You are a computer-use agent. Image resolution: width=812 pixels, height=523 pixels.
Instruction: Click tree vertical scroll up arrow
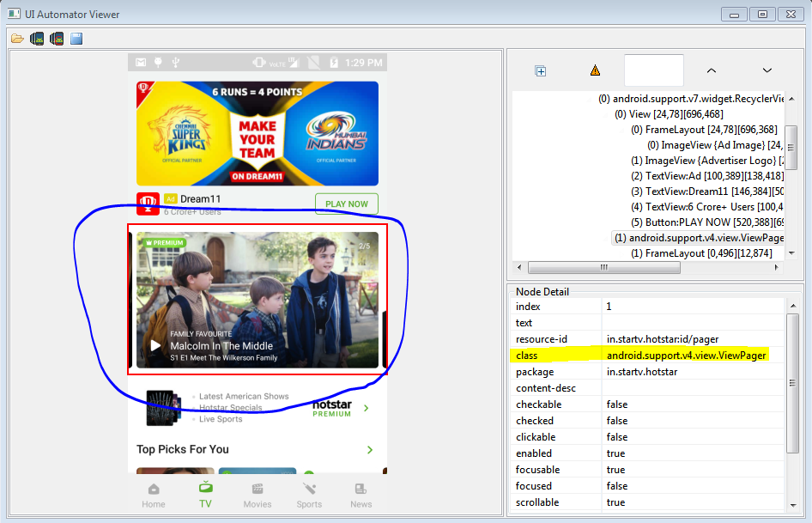coord(791,99)
